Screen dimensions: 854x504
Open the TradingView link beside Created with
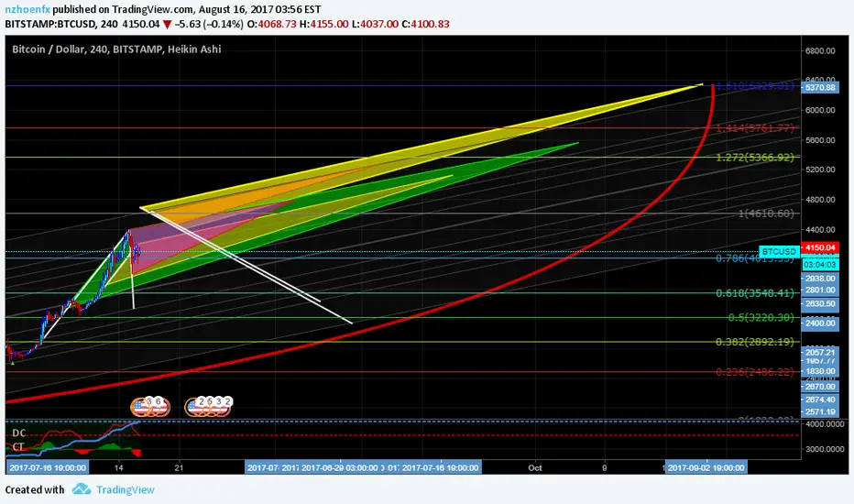126,489
